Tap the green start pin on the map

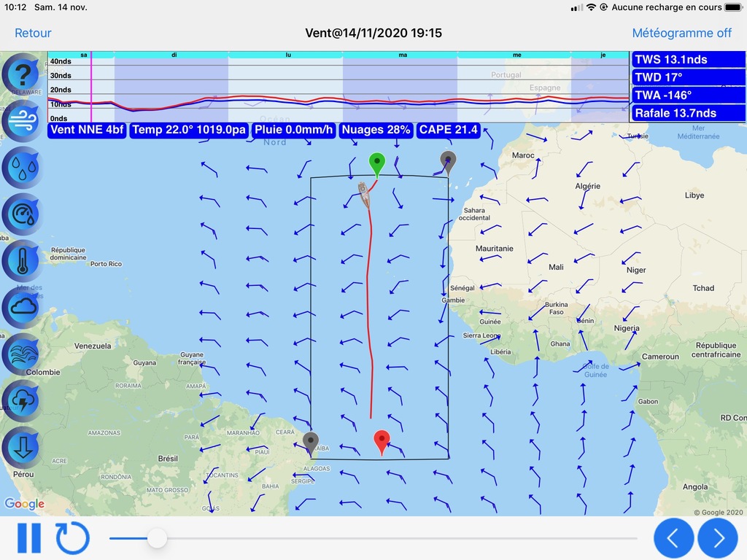[x=377, y=164]
